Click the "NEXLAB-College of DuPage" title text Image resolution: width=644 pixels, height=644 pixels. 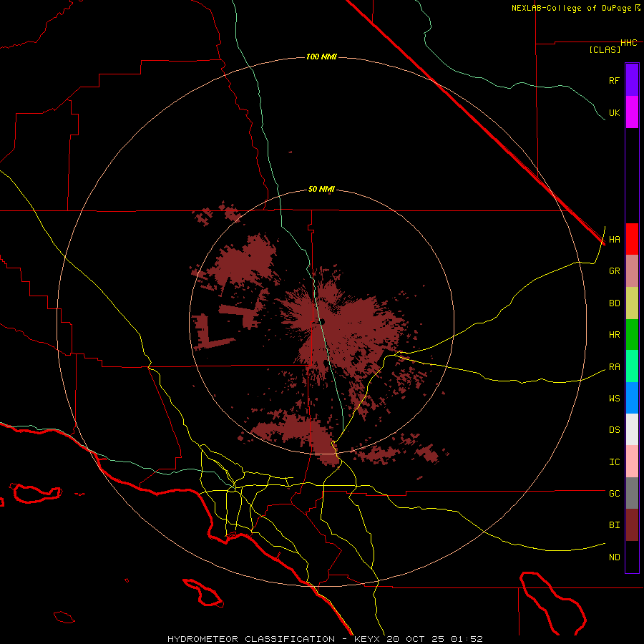click(572, 8)
